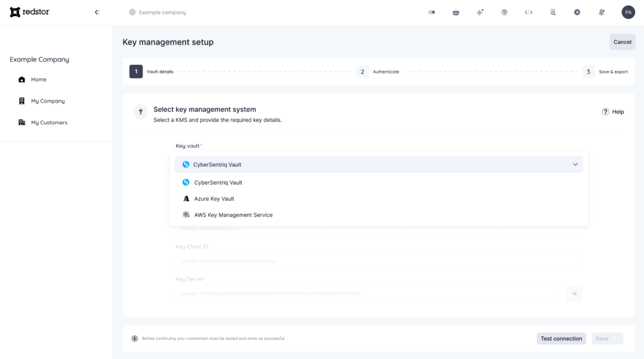Click the Azure logo icon in list
This screenshot has width=644, height=359.
pyautogui.click(x=186, y=199)
